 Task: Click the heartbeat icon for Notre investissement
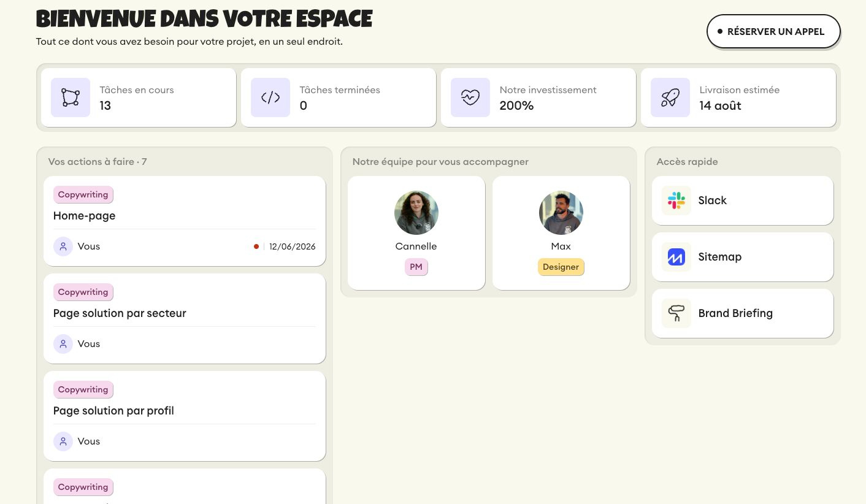point(470,97)
